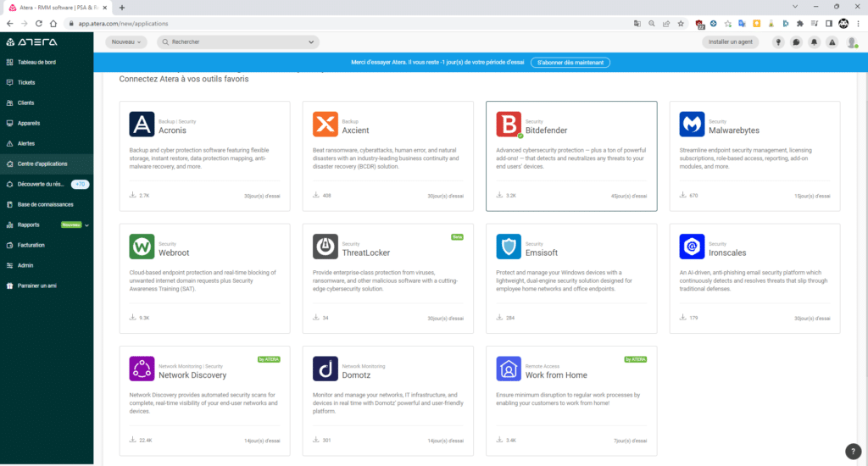Open the Ironscales app icon
868x466 pixels.
(692, 247)
